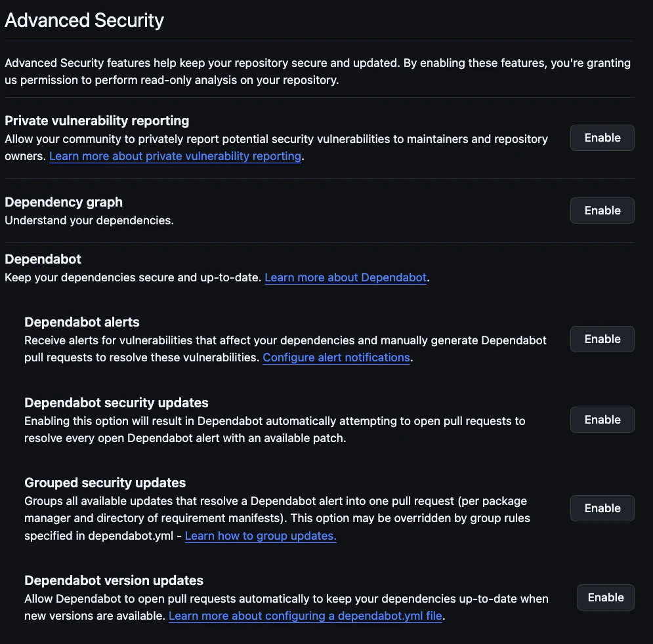Click the 'Dependabot version updates' heading
This screenshot has height=644, width=653.
pyautogui.click(x=114, y=580)
